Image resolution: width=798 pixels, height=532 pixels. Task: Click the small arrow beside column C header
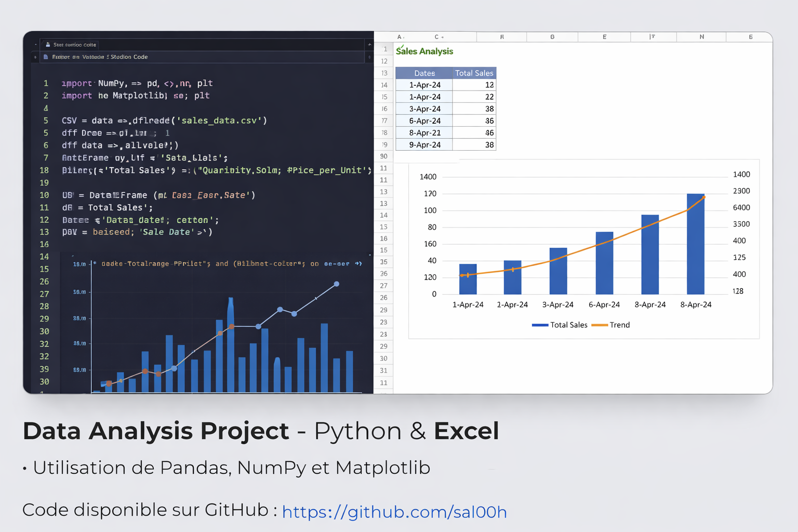[x=442, y=37]
